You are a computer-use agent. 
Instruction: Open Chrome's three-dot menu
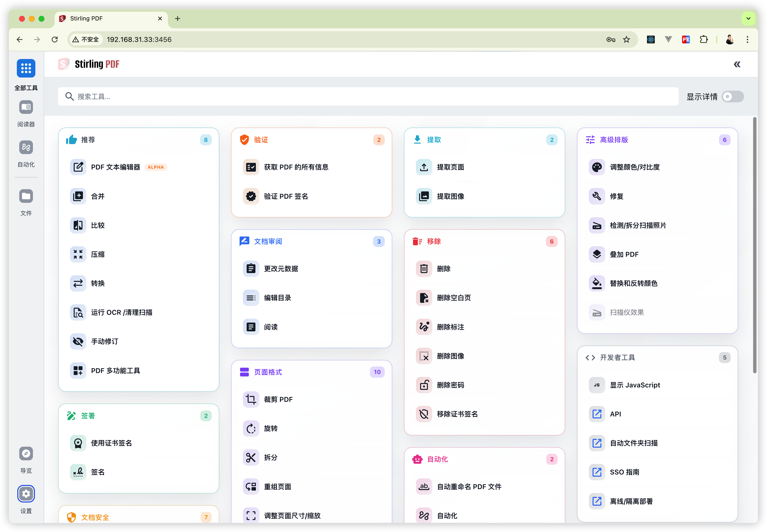point(747,40)
